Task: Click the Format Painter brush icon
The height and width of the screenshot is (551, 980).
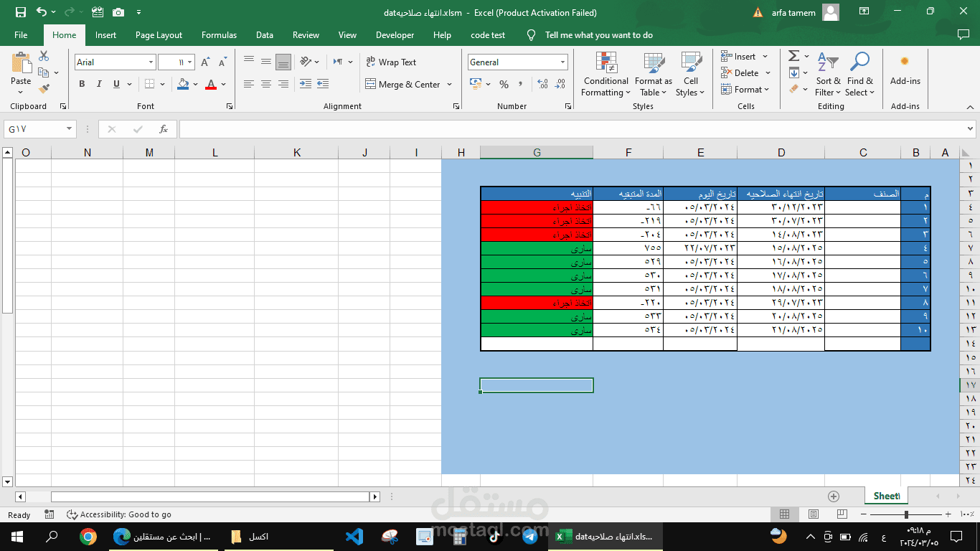Action: pyautogui.click(x=44, y=89)
